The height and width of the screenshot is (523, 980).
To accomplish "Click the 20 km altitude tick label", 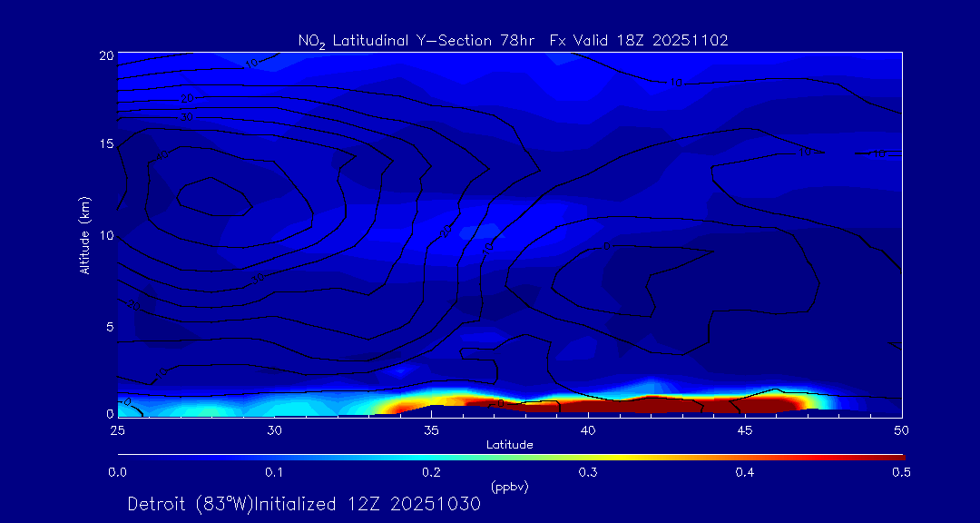I will [x=105, y=55].
